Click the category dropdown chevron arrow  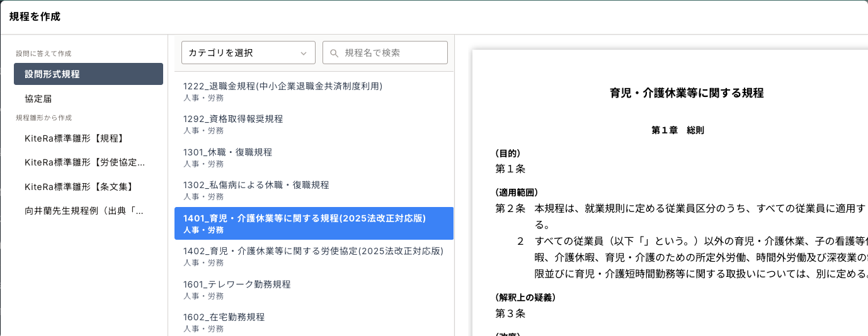pos(304,53)
